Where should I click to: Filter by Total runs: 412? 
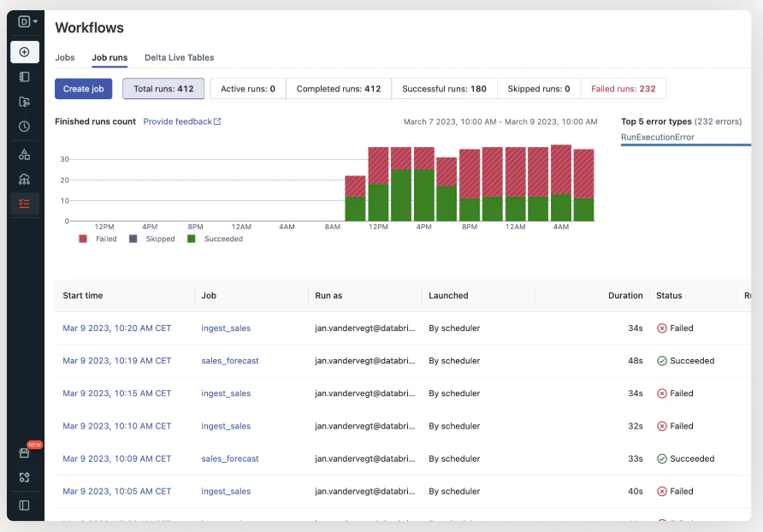pyautogui.click(x=163, y=89)
